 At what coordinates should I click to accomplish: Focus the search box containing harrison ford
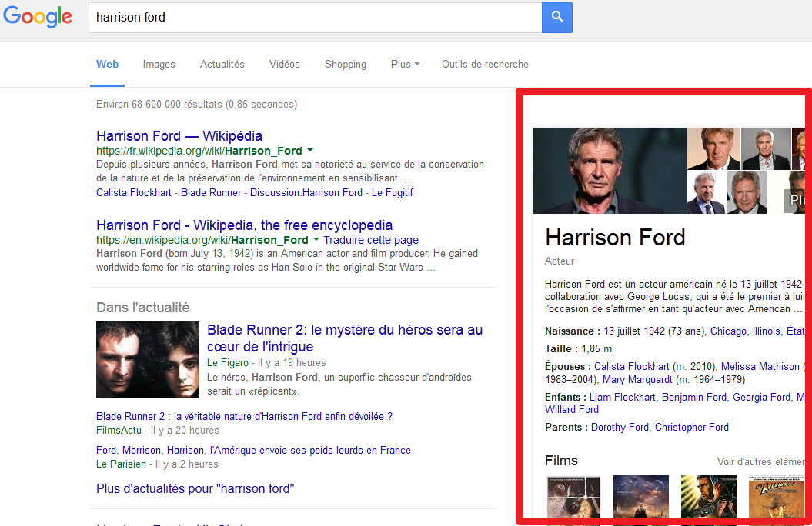[x=315, y=18]
